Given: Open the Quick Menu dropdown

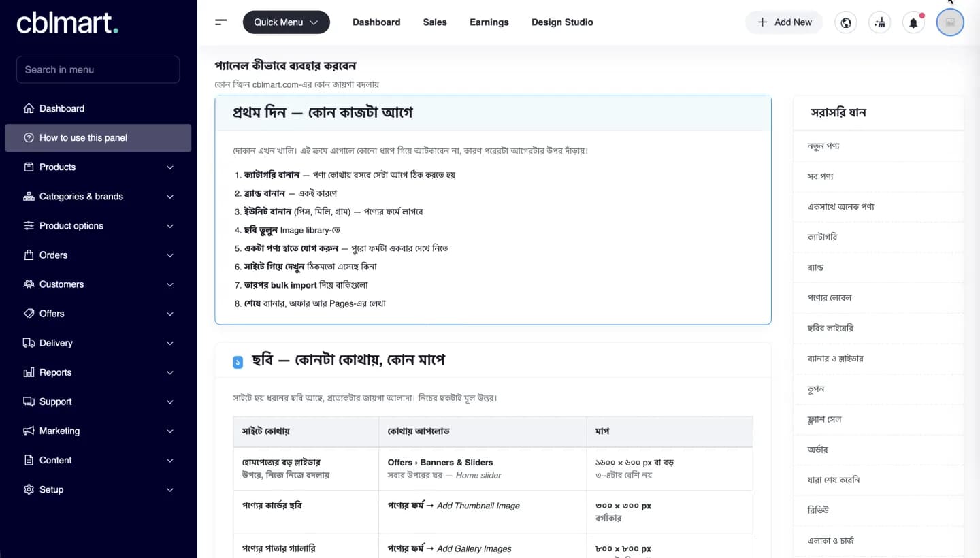Looking at the screenshot, I should pyautogui.click(x=286, y=22).
